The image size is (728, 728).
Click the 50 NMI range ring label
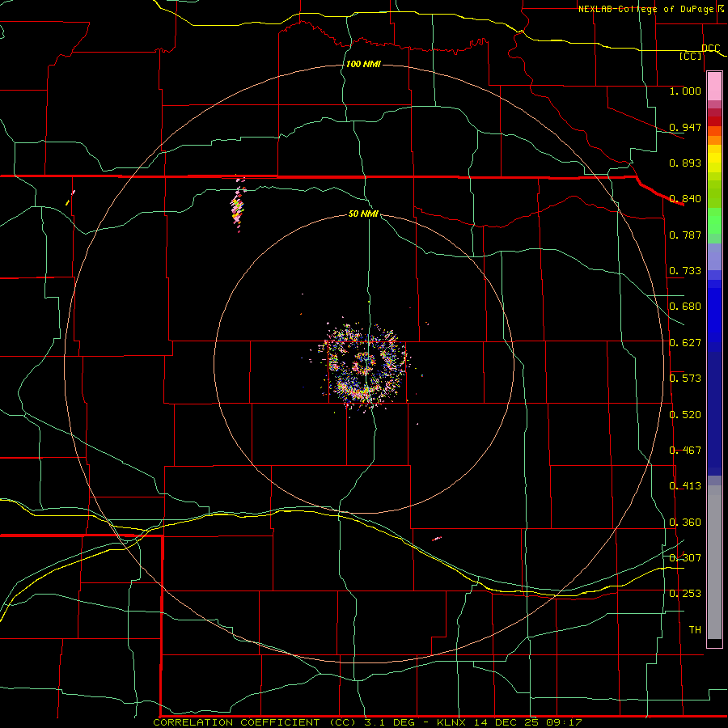(363, 214)
